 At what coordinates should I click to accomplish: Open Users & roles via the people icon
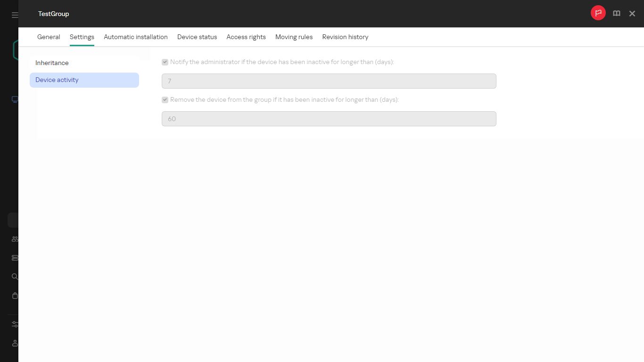(x=14, y=239)
